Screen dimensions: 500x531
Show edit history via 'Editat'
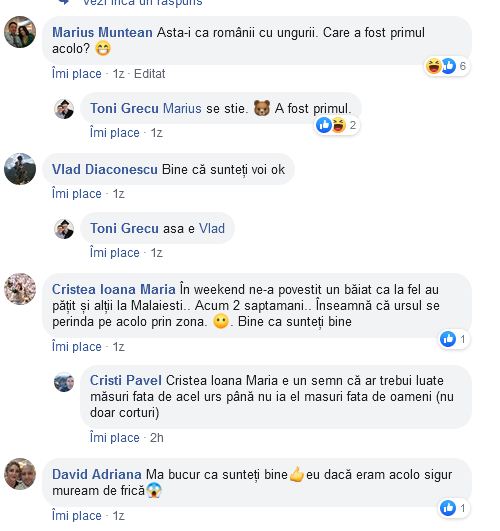click(x=149, y=73)
